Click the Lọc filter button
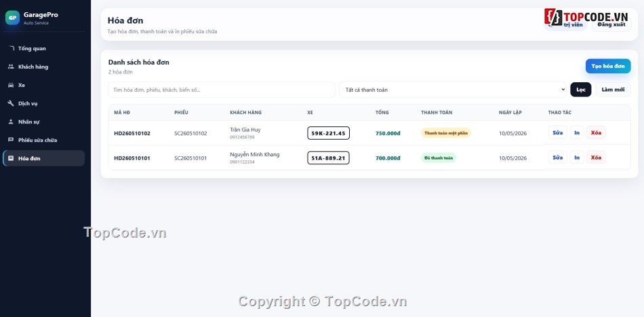 pos(581,90)
